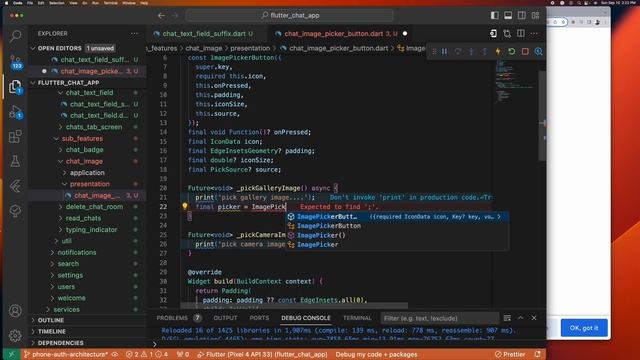The width and height of the screenshot is (640, 360).
Task: Choose the ImagePicker class suggestion
Action: coord(398,244)
